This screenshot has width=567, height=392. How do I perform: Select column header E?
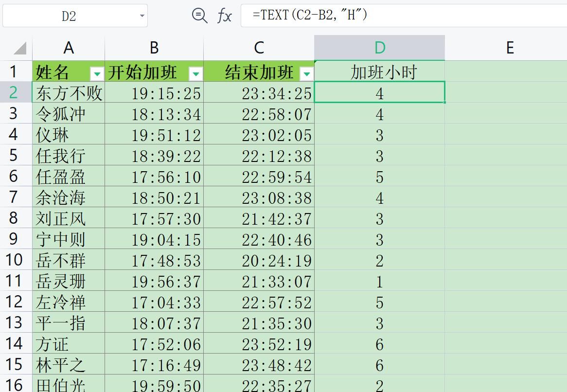click(509, 47)
